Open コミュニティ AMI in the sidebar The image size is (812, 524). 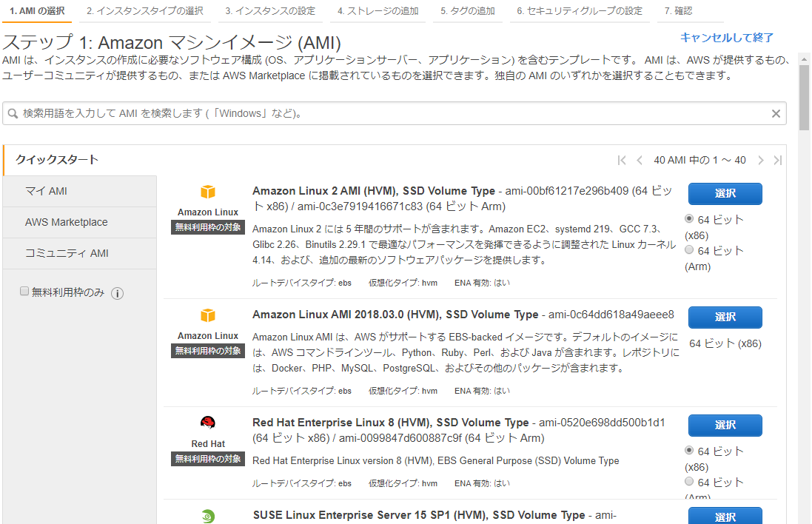pos(80,253)
